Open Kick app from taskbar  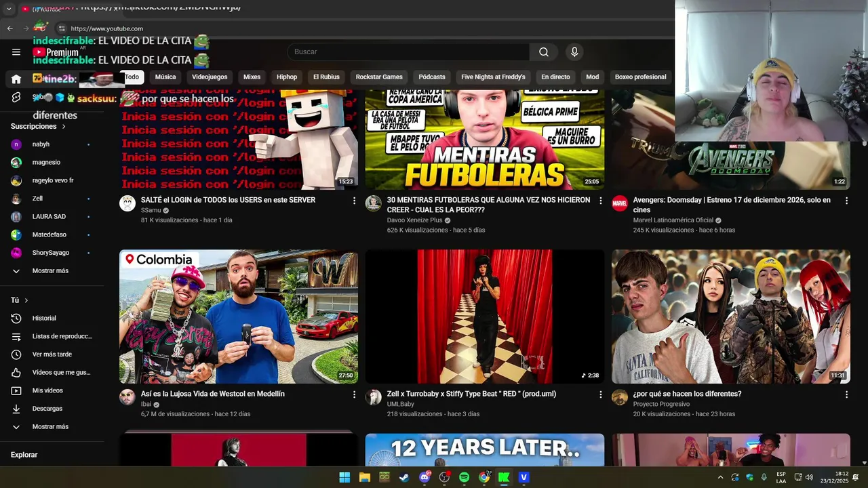click(504, 477)
